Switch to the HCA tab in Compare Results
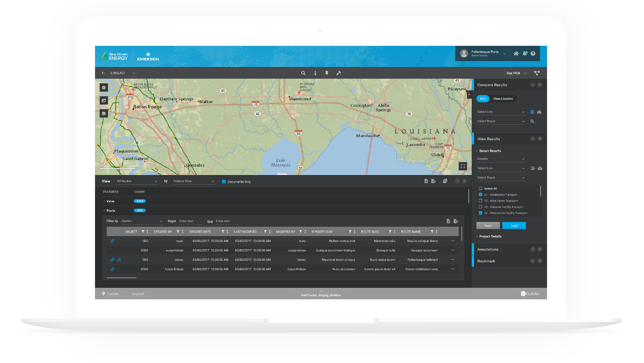The height and width of the screenshot is (363, 644). [483, 99]
